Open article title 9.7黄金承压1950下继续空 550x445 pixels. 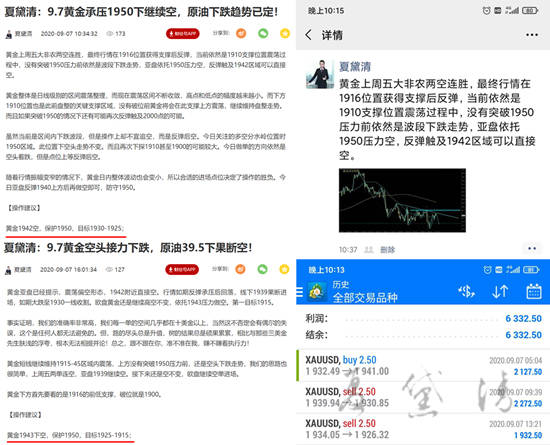click(x=141, y=12)
